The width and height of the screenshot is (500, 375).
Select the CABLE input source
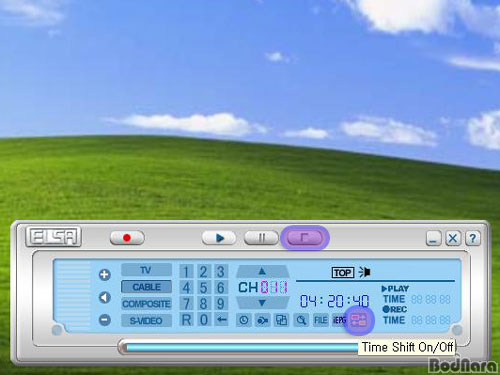pyautogui.click(x=146, y=287)
